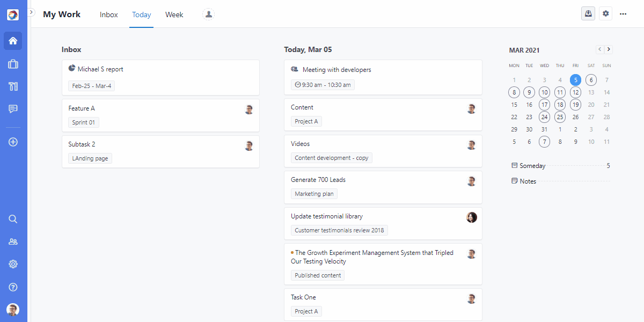This screenshot has height=322, width=644.
Task: Open the Videos task
Action: tap(383, 151)
